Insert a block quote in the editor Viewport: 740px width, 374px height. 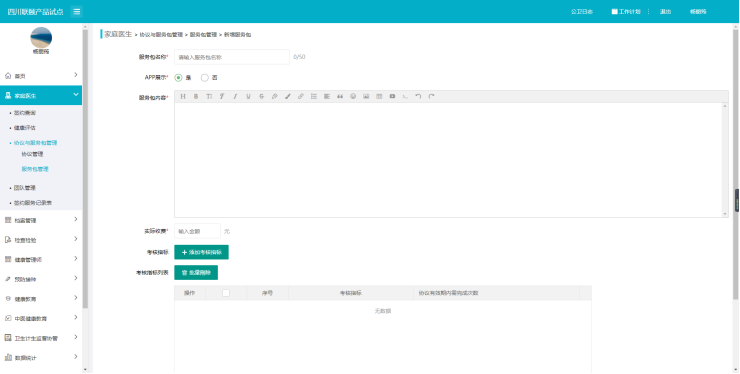[340, 96]
